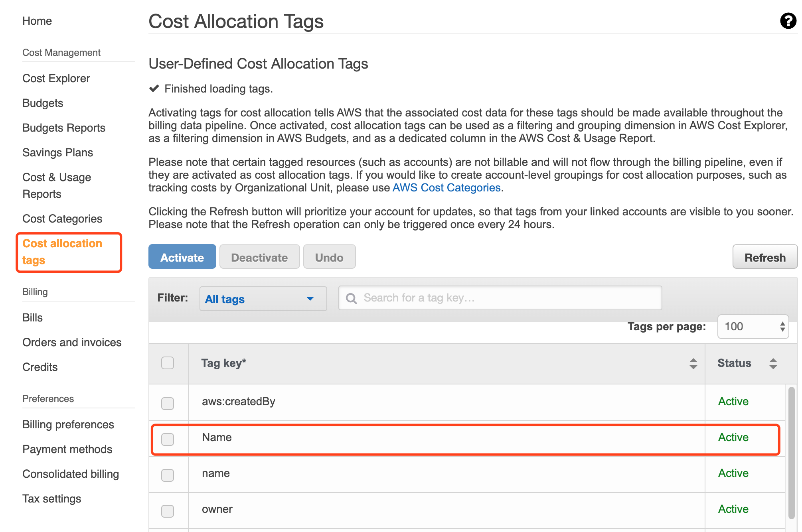
Task: Click the help question mark icon
Action: click(x=788, y=21)
